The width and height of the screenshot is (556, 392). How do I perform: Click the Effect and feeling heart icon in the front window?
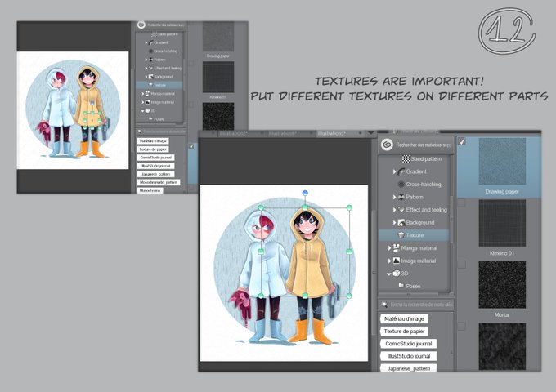pyautogui.click(x=401, y=210)
